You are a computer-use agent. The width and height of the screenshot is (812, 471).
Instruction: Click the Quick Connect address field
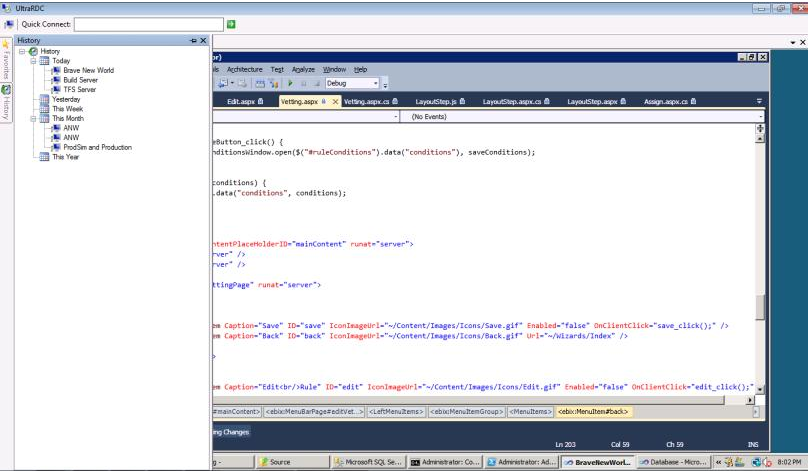pos(149,24)
